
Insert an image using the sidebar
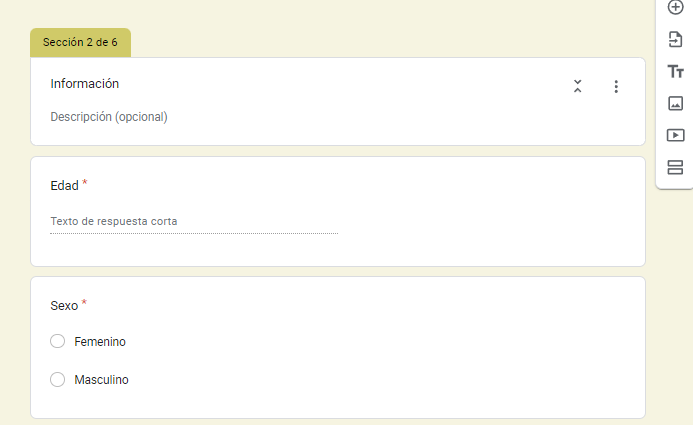click(675, 103)
